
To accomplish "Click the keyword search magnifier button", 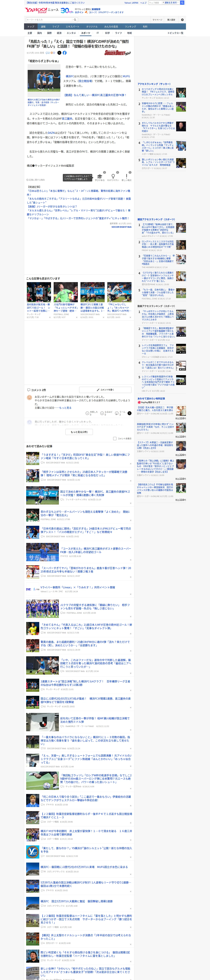I will pos(75,20).
